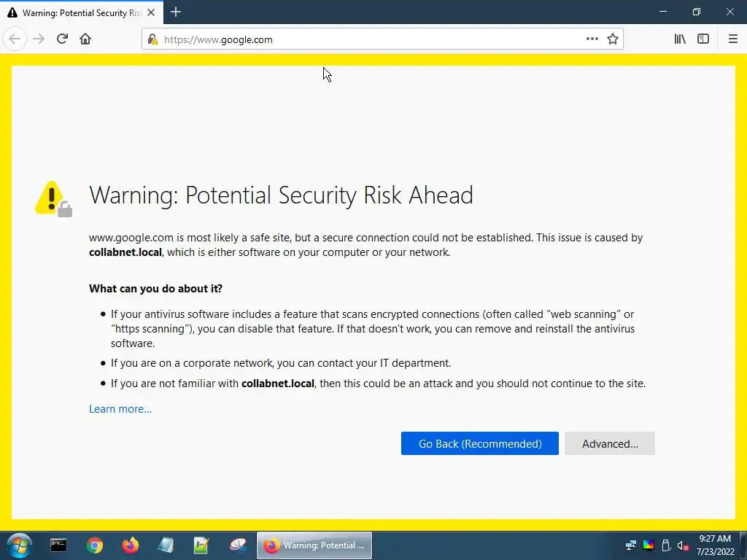Click the insecure connection lock icon
Viewport: 747px width, 560px height.
coord(153,39)
